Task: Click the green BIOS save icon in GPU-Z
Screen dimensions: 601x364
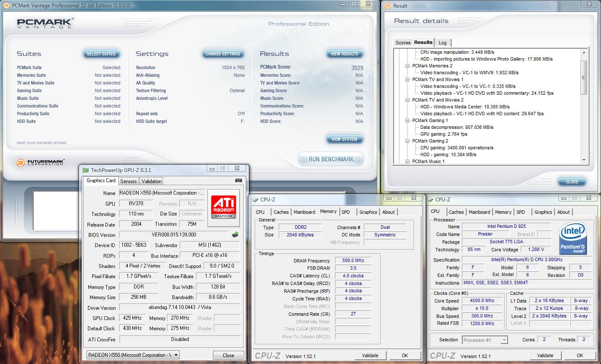Action: (x=235, y=235)
